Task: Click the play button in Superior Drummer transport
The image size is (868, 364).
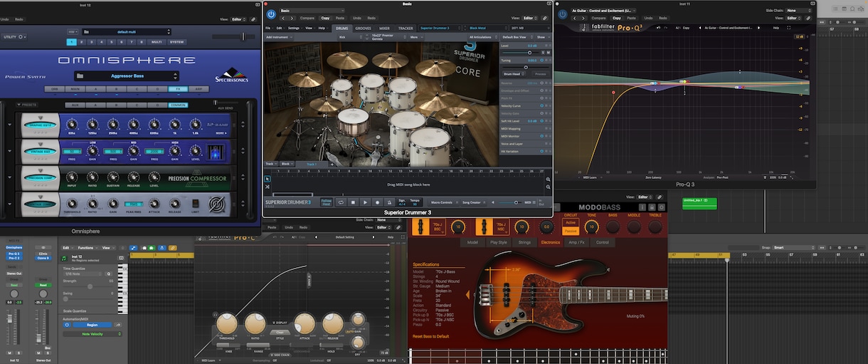Action: tap(365, 203)
